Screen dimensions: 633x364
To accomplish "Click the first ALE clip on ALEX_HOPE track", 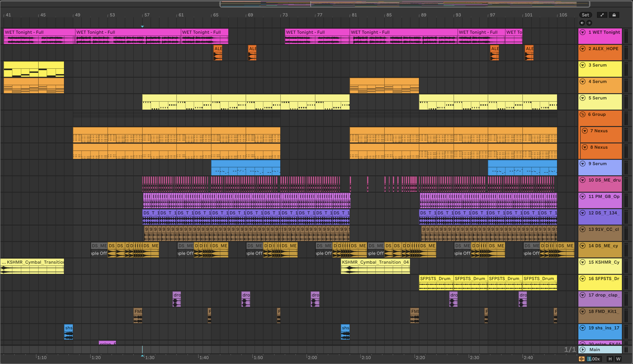I will tap(218, 49).
